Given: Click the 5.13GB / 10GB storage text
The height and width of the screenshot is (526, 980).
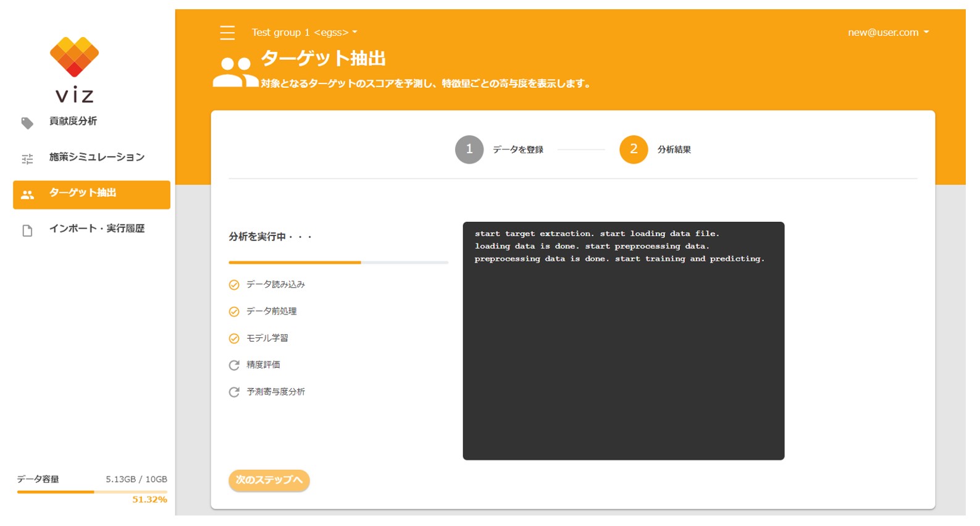Looking at the screenshot, I should coord(136,480).
